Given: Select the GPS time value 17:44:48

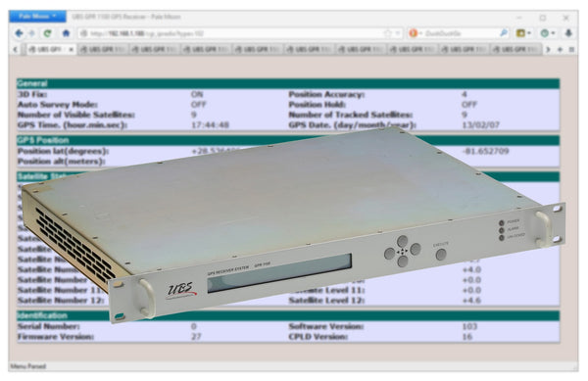Looking at the screenshot, I should click(x=210, y=125).
